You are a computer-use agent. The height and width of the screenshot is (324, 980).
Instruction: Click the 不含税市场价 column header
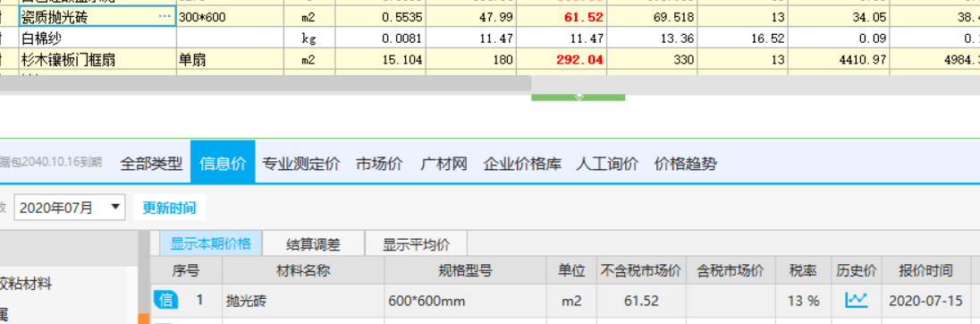click(x=641, y=271)
